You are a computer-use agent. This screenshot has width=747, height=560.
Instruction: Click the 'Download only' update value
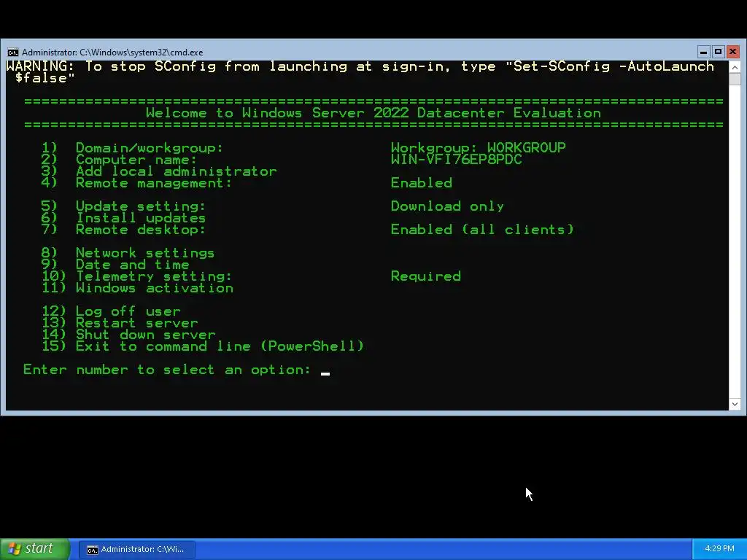(447, 206)
